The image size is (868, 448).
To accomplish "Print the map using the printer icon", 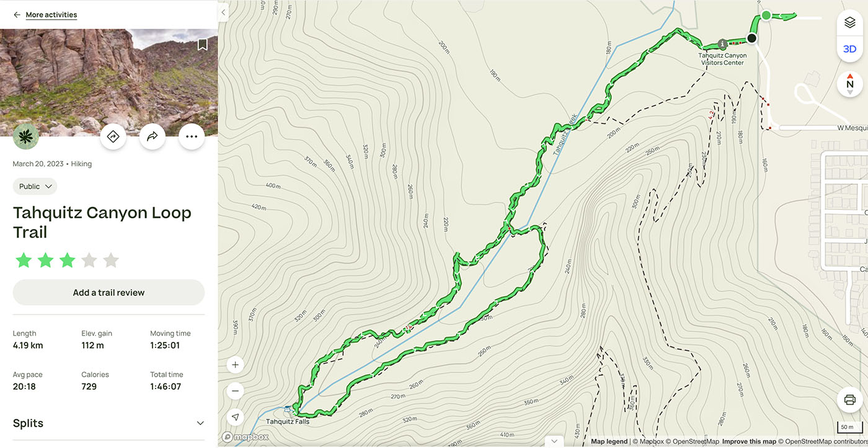I will 850,400.
